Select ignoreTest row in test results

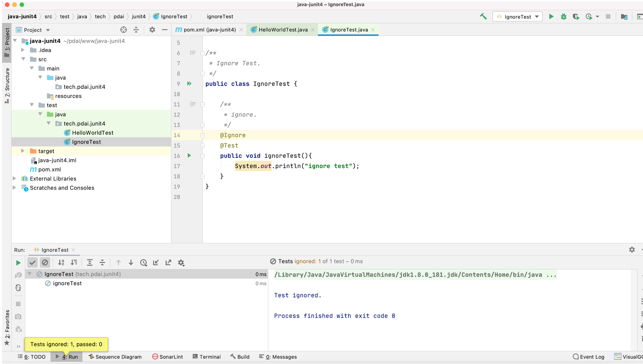146,283
